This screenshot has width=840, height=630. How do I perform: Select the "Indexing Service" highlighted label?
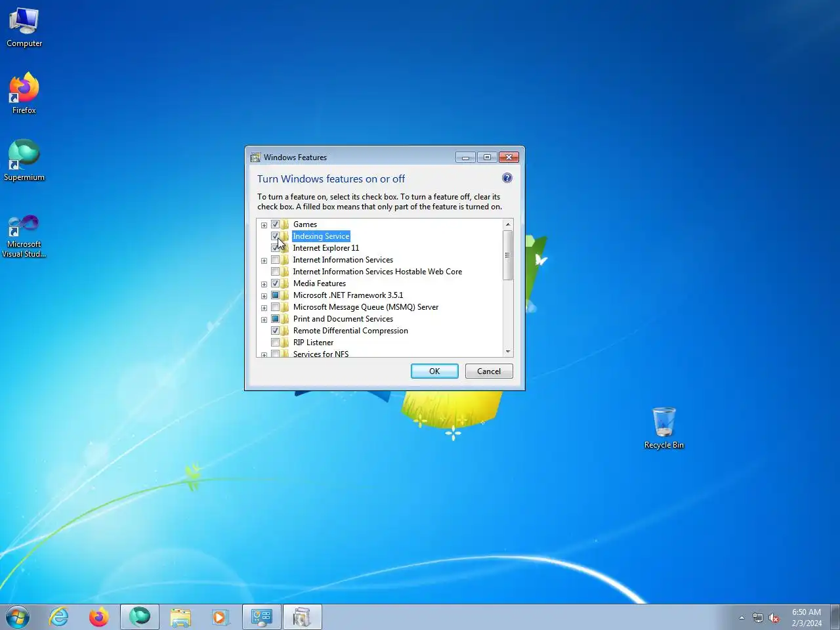click(321, 236)
